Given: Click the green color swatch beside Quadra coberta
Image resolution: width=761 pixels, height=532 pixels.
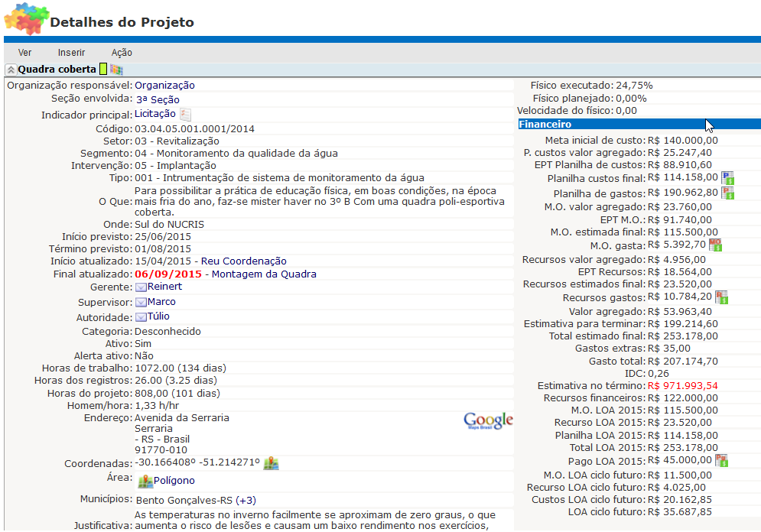Looking at the screenshot, I should pos(103,69).
